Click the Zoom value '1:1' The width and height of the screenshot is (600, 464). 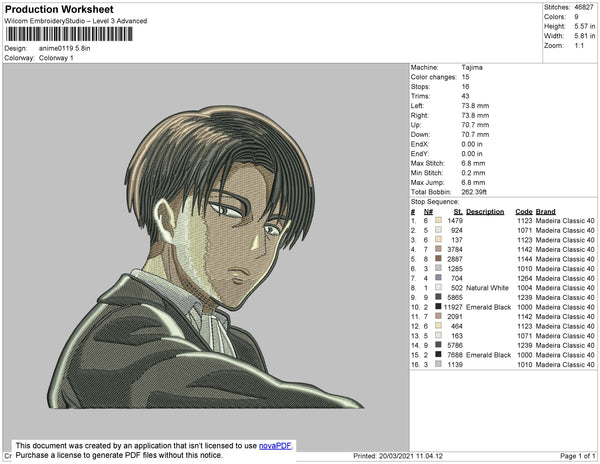tap(579, 46)
